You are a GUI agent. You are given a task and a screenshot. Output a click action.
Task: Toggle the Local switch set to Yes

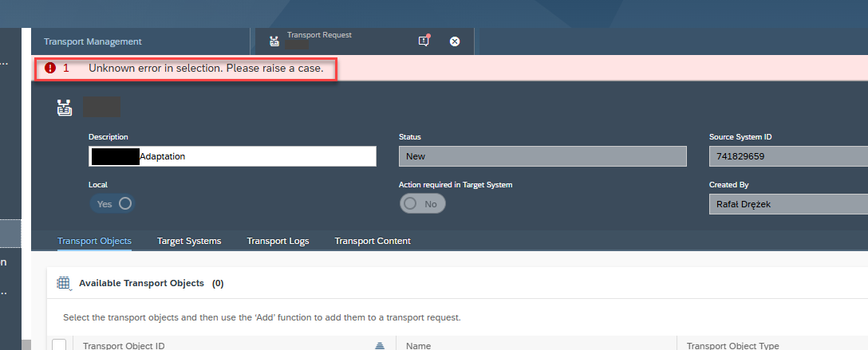pyautogui.click(x=112, y=204)
